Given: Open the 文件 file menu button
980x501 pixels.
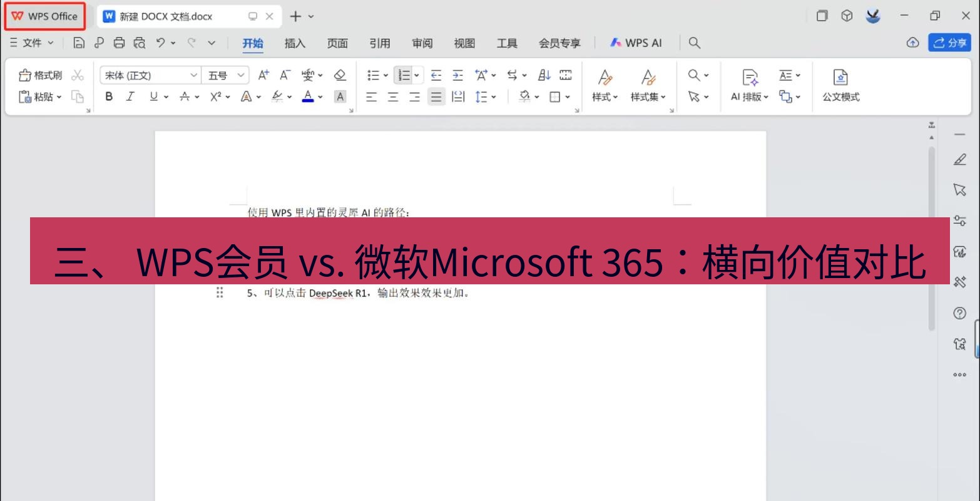Looking at the screenshot, I should coord(31,43).
